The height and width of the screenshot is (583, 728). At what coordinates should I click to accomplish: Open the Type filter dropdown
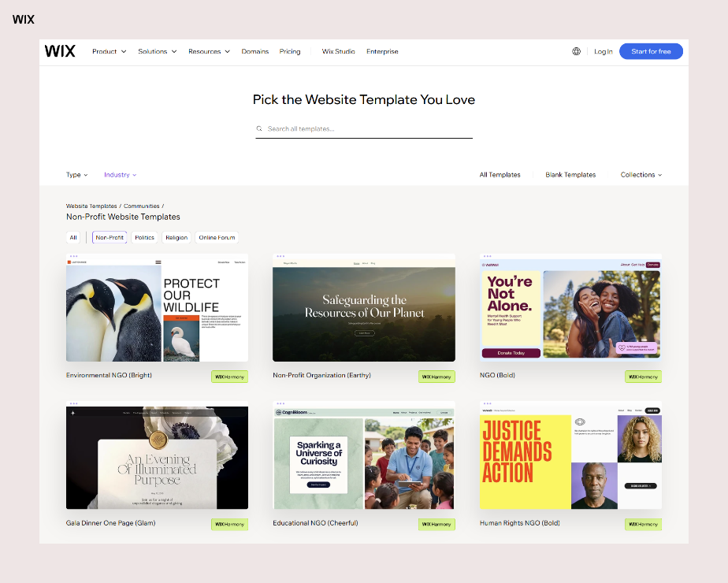76,175
